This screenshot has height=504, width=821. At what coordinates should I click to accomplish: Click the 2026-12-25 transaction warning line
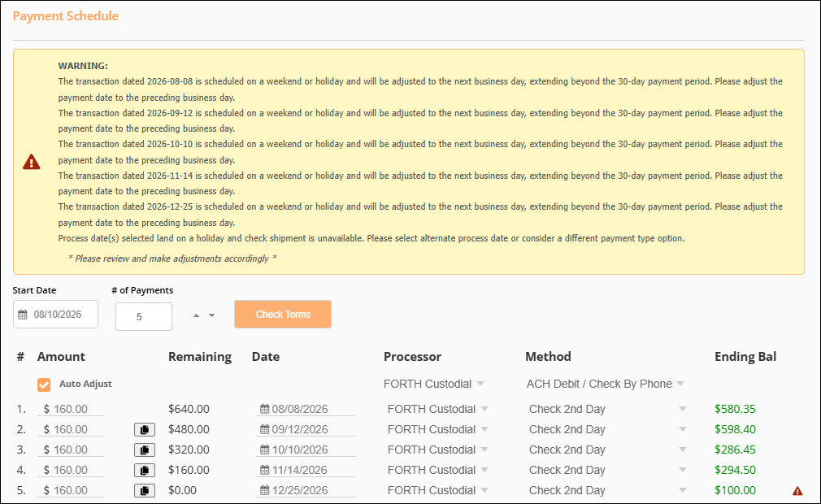[x=420, y=215]
